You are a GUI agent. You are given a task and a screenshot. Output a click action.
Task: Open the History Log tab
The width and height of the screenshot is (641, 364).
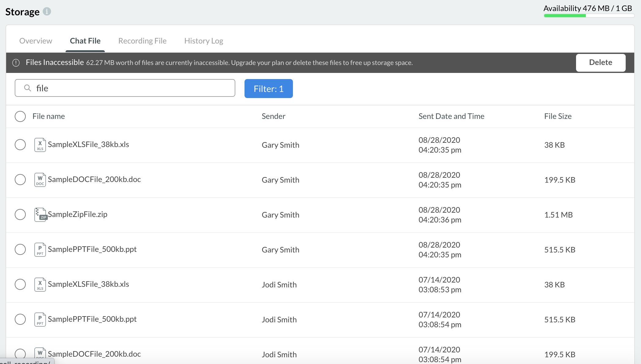coord(204,41)
